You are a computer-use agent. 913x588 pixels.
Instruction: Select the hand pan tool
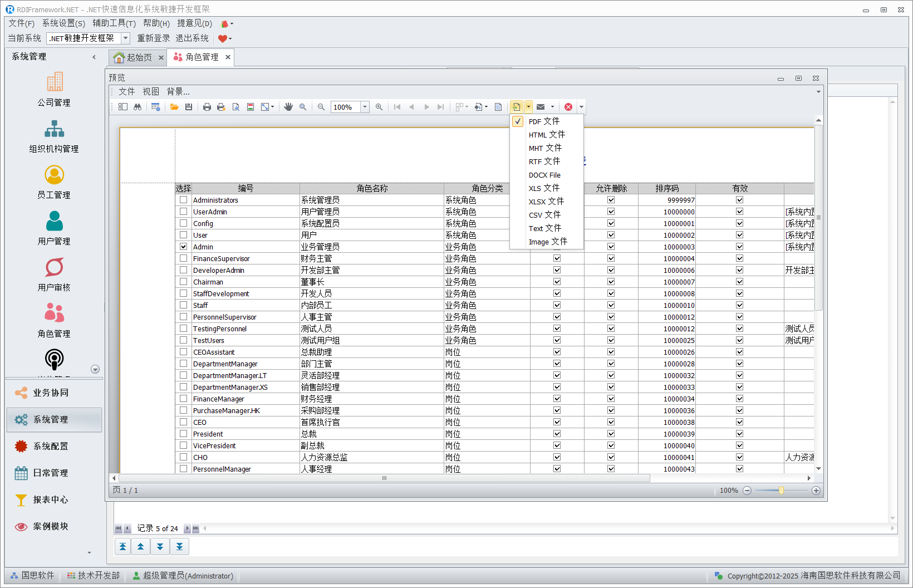(x=288, y=107)
